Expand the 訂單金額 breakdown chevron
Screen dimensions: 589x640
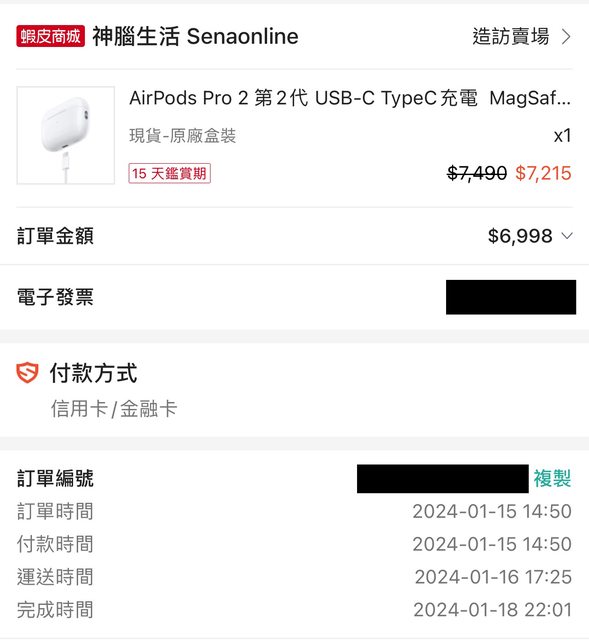[567, 236]
